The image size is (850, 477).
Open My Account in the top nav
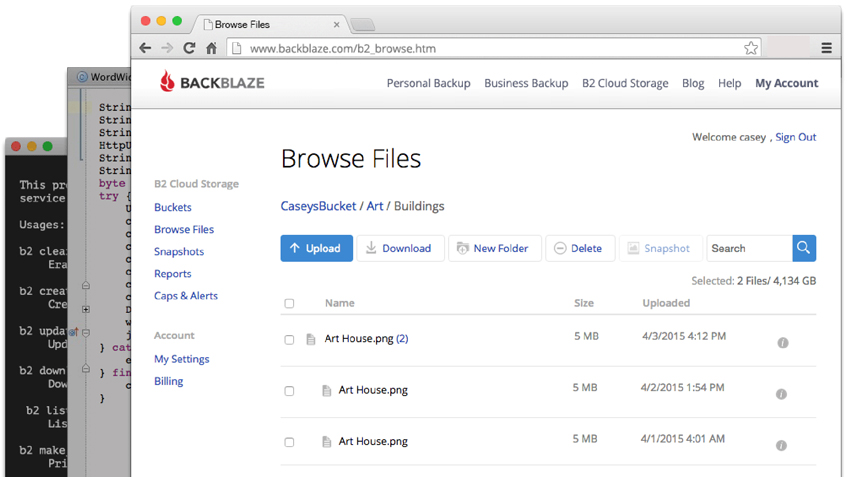tap(787, 83)
